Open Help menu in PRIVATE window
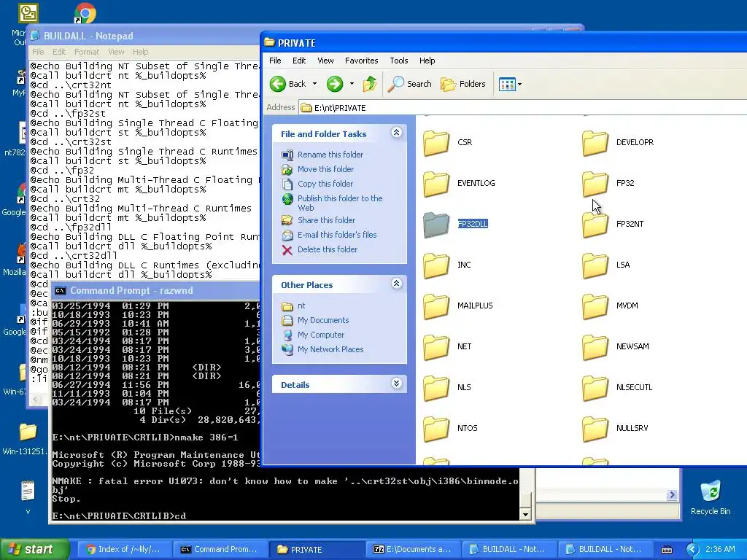This screenshot has width=747, height=560. [427, 61]
